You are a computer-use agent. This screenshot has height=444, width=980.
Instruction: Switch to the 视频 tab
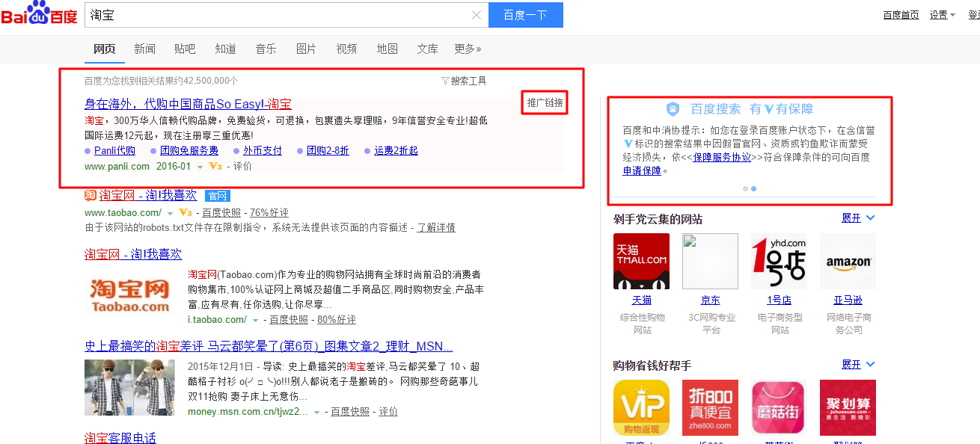[346, 49]
